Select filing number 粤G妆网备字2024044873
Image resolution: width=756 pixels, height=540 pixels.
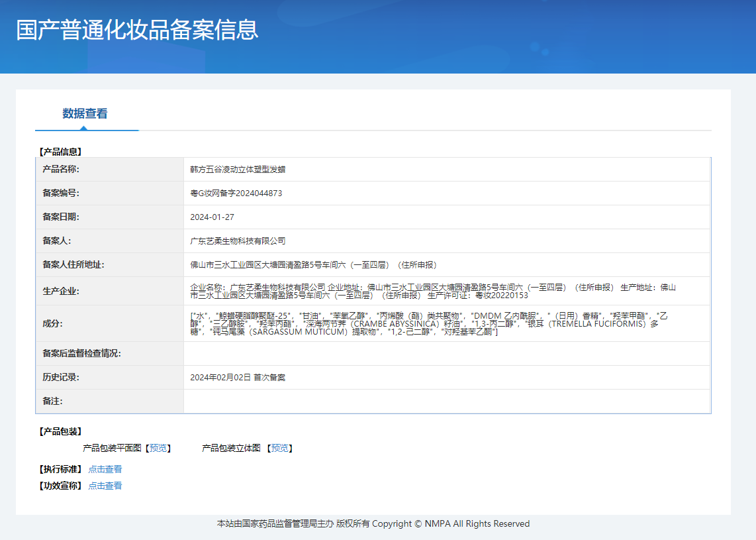click(x=236, y=193)
